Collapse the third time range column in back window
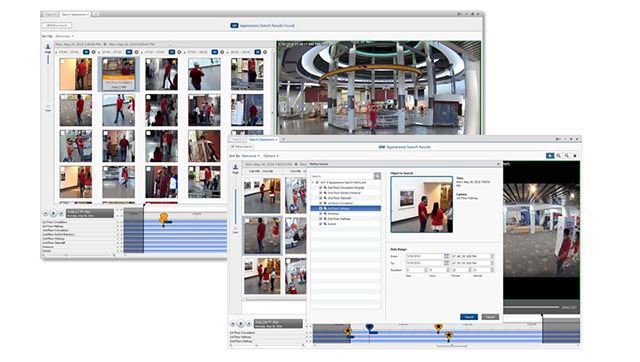This screenshot has height=362, width=640. point(142,52)
